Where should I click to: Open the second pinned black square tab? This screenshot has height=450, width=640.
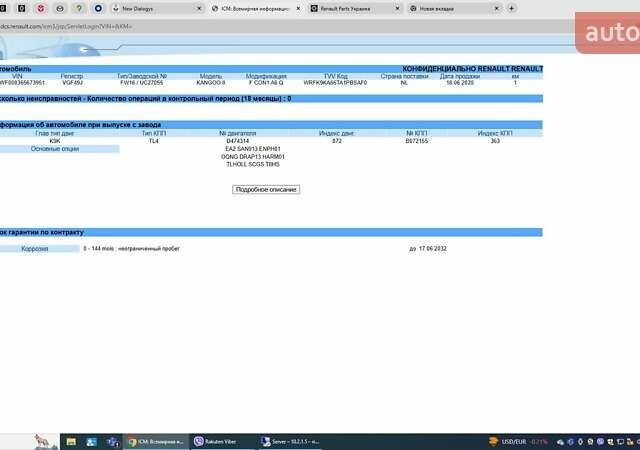click(x=22, y=9)
